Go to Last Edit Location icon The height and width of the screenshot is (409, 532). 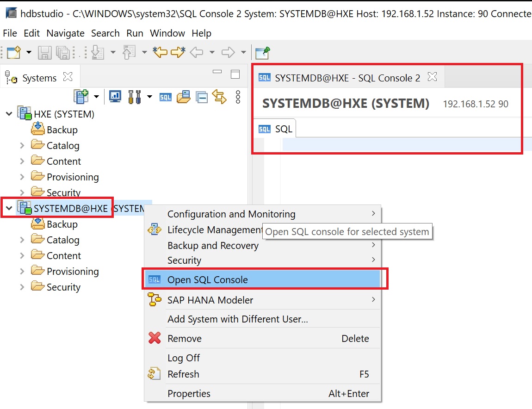click(x=160, y=52)
